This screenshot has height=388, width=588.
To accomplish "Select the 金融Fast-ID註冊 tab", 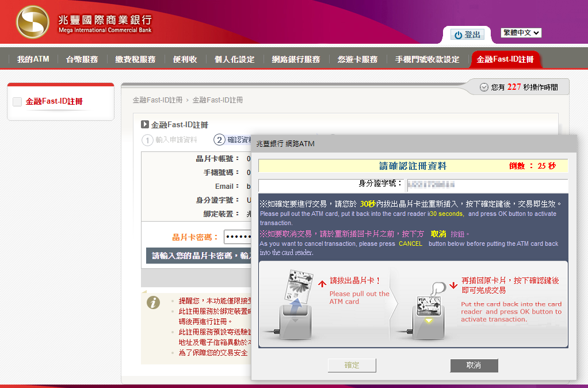I will click(x=505, y=59).
